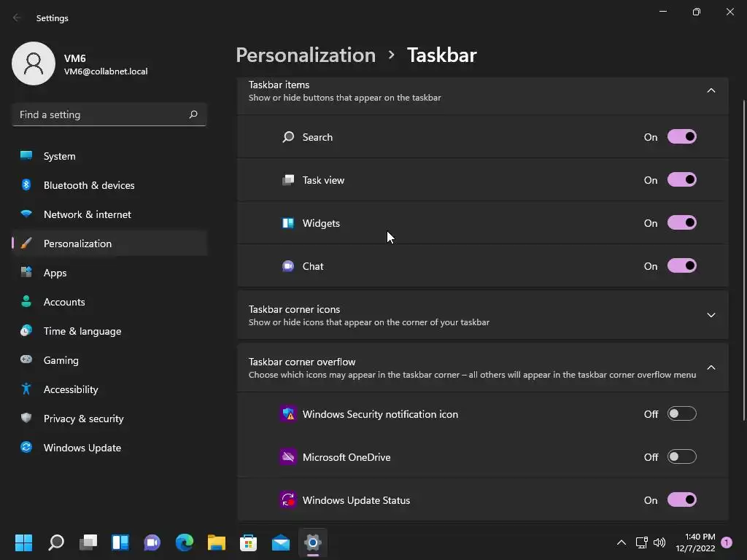Enable the Microsoft OneDrive overflow toggle
Screen dimensions: 747x560
tap(681, 457)
